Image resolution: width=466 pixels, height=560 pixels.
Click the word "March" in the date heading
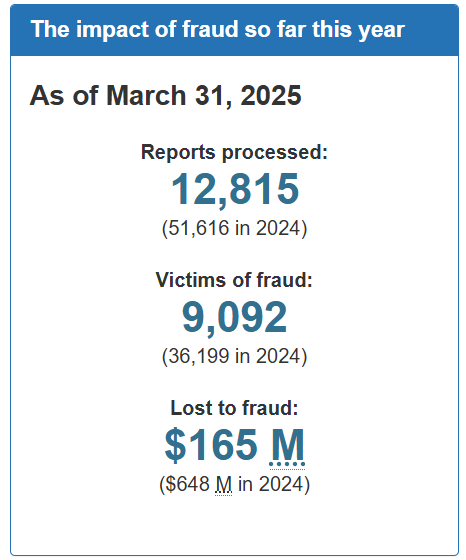click(146, 95)
